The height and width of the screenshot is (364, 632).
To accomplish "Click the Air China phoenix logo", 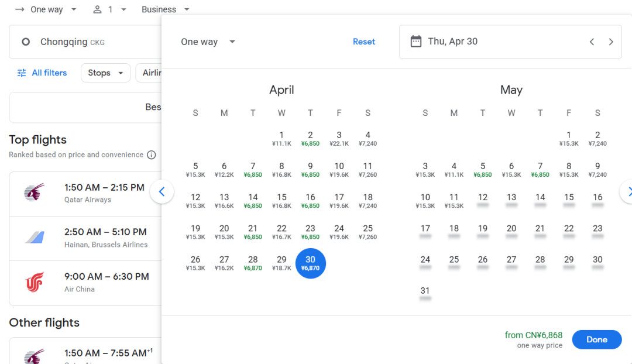I will point(35,282).
